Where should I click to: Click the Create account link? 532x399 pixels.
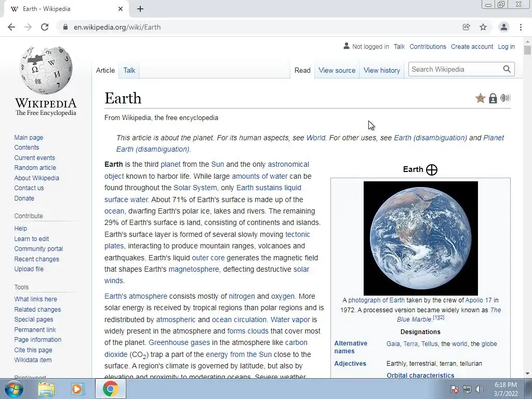pos(472,46)
